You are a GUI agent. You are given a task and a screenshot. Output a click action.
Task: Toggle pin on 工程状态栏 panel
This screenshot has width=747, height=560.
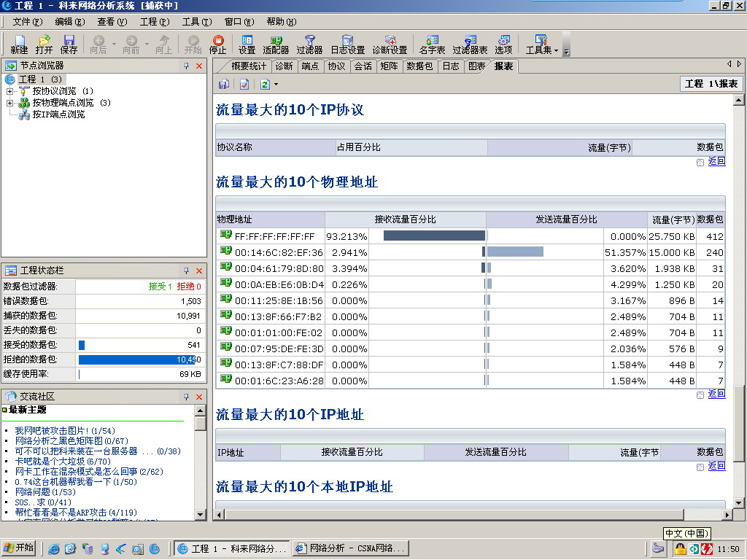pos(186,271)
